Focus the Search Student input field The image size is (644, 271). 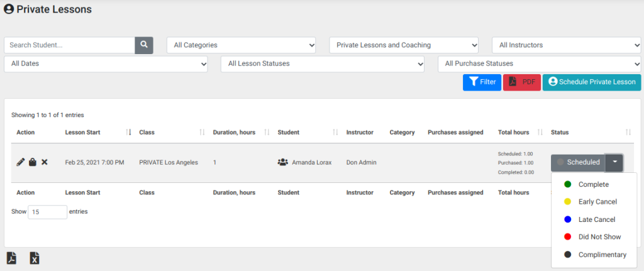coord(69,45)
